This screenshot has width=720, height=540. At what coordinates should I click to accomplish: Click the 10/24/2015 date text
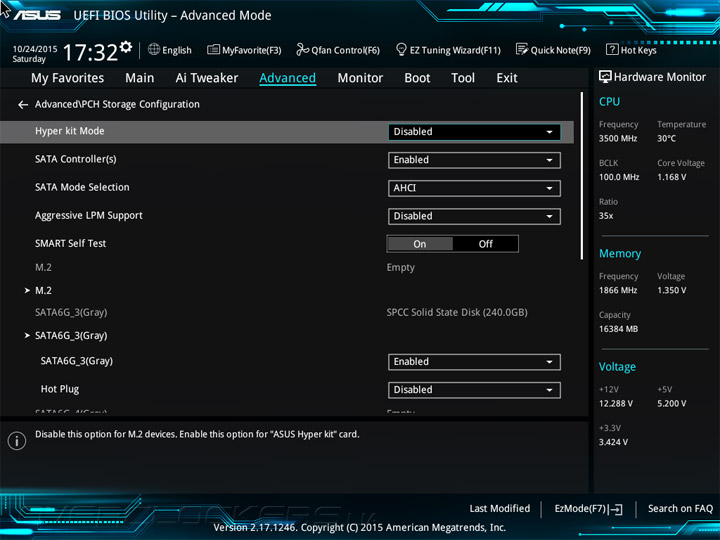point(35,49)
